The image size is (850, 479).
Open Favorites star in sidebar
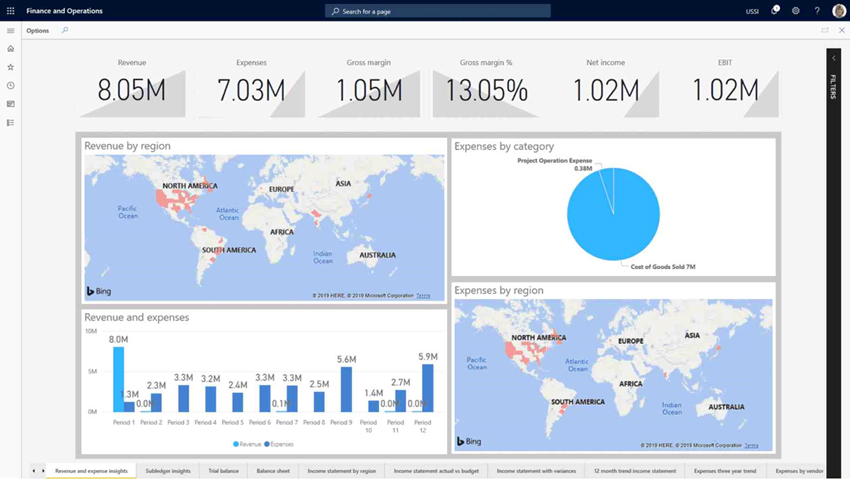[11, 67]
